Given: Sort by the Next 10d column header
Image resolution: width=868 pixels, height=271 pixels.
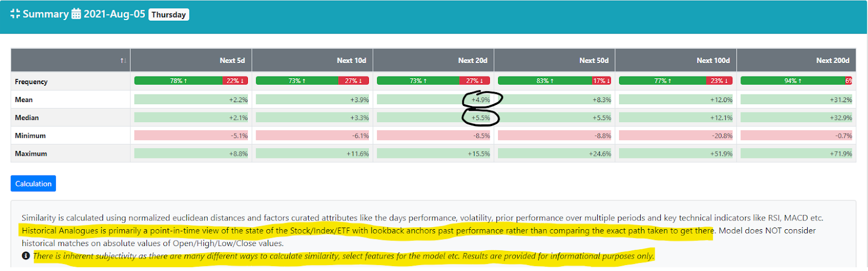Looking at the screenshot, I should pos(351,60).
